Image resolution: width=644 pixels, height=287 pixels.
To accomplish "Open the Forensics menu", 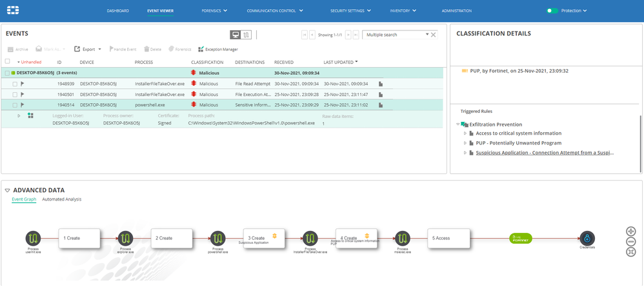I will pyautogui.click(x=214, y=11).
